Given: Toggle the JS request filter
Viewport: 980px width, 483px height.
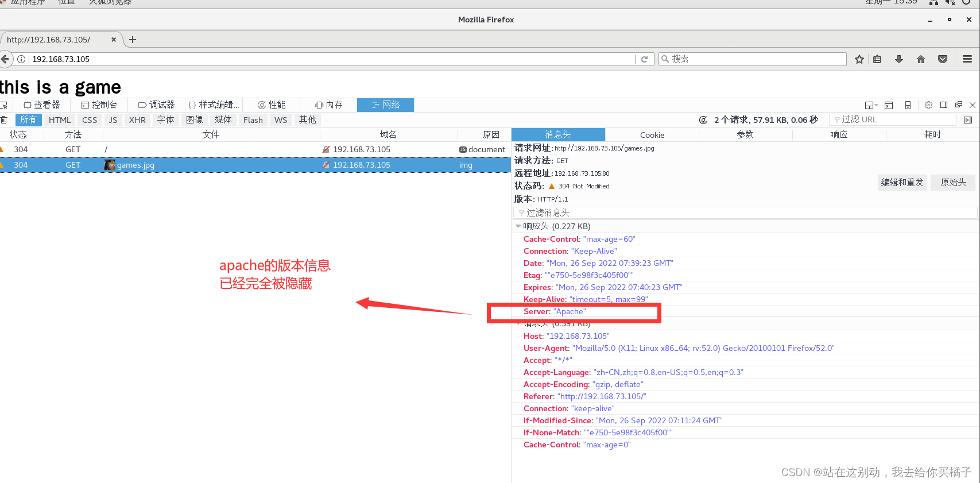Looking at the screenshot, I should 113,120.
